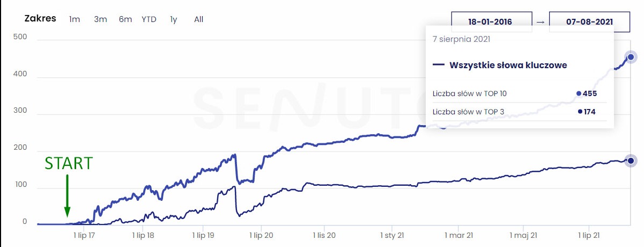Click the TOP 3 line endpoint marker

631,161
